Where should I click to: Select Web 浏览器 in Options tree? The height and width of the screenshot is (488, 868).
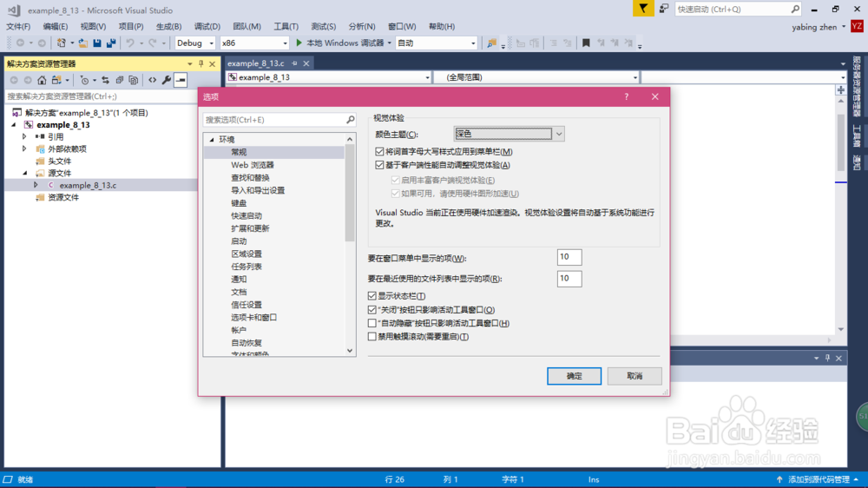[x=253, y=165]
